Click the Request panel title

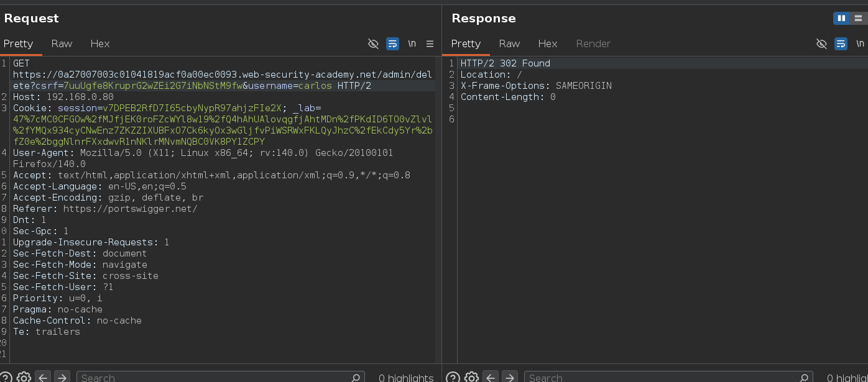[31, 18]
